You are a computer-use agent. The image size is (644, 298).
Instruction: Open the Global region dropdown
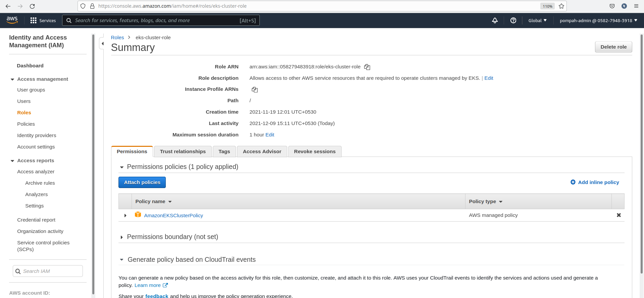[537, 20]
